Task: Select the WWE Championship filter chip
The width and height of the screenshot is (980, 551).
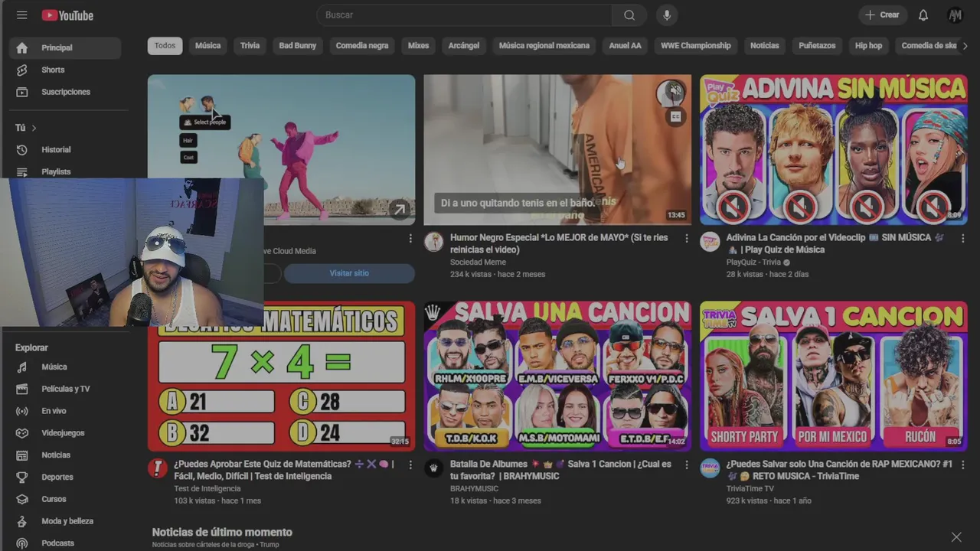Action: pyautogui.click(x=696, y=46)
